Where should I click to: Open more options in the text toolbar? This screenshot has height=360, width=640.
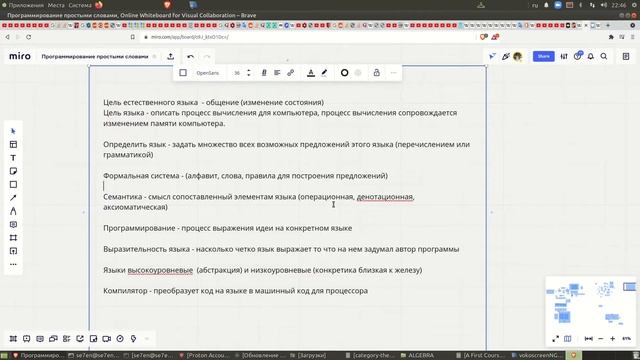[393, 73]
